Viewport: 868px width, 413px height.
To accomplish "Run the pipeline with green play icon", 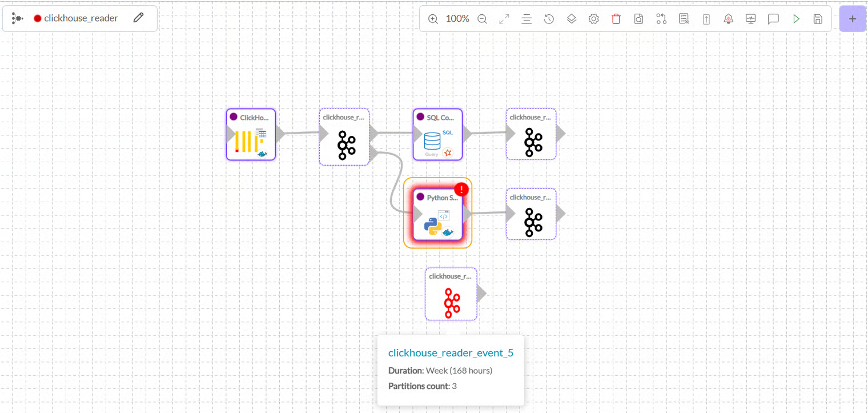I will click(796, 19).
